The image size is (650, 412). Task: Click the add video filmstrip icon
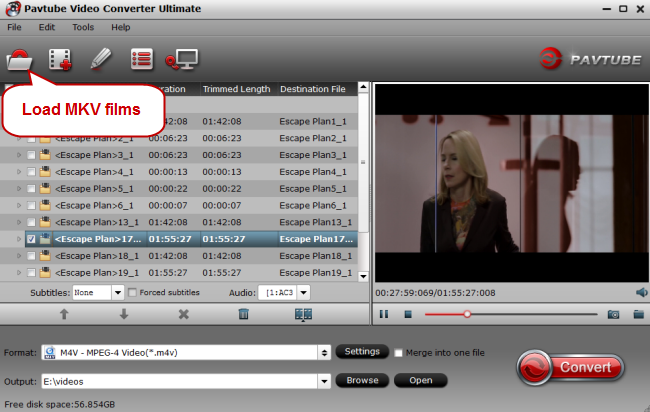click(60, 60)
